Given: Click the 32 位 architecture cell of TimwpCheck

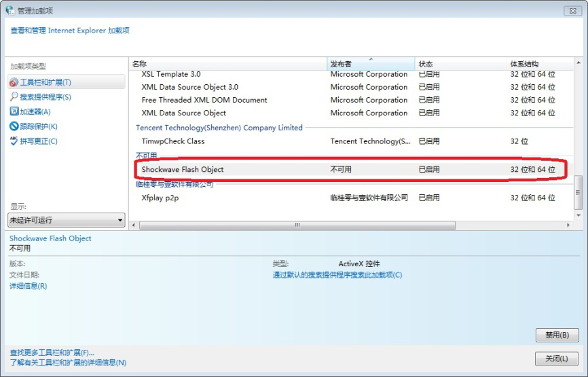Looking at the screenshot, I should (519, 141).
